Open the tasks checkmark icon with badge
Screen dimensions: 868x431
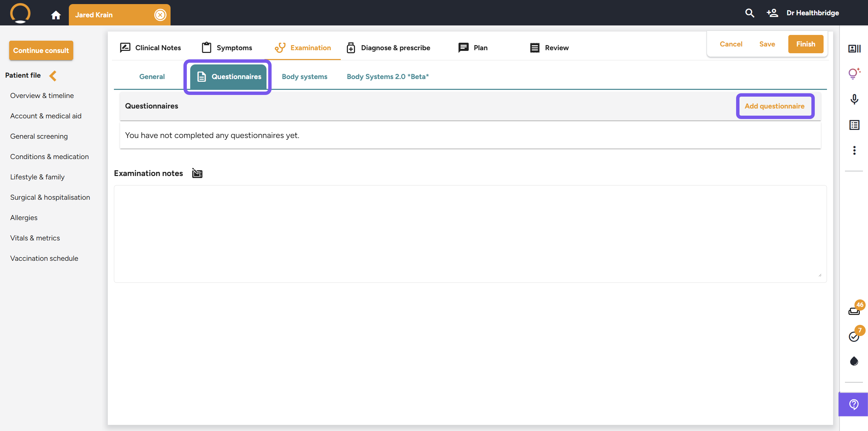[854, 336]
